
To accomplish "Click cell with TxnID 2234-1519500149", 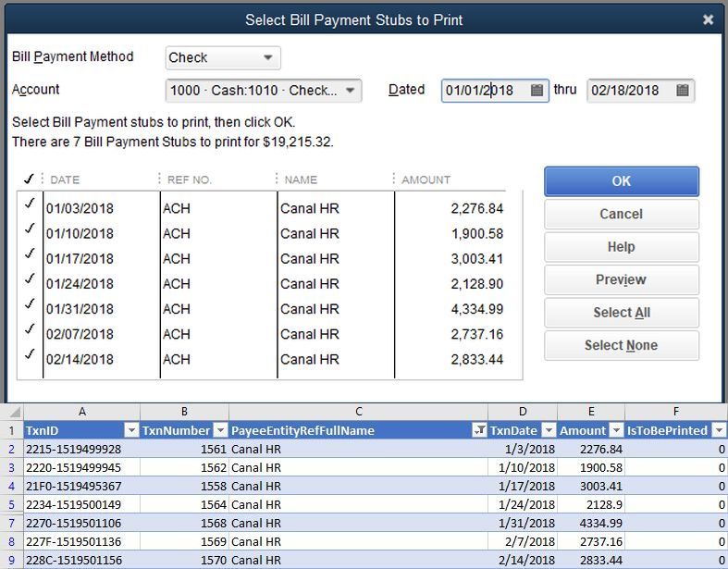I will click(81, 504).
